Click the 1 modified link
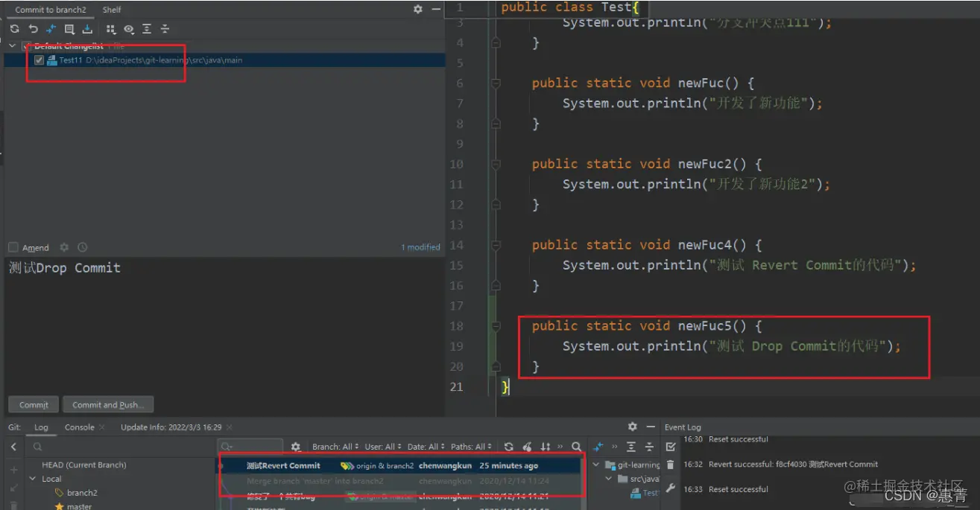This screenshot has width=980, height=510. pyautogui.click(x=420, y=247)
